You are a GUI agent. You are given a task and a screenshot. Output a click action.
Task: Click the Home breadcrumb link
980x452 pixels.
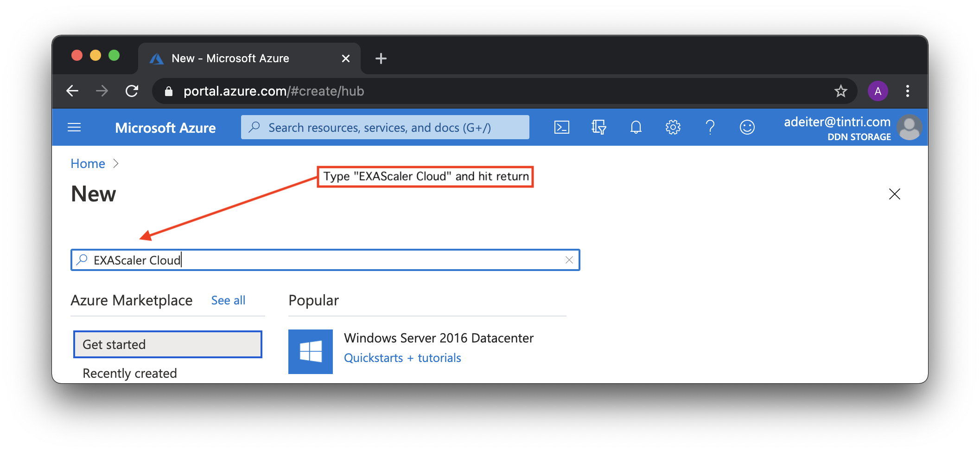point(88,163)
